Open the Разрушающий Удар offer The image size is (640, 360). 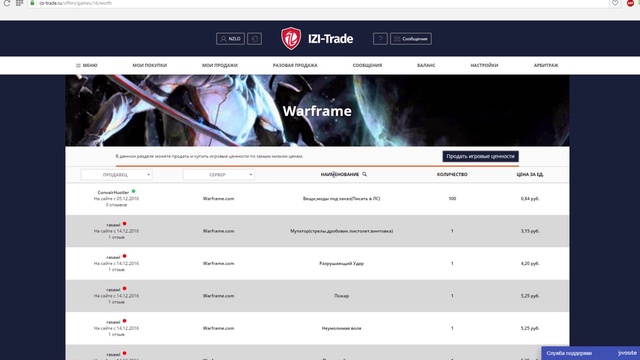click(x=341, y=263)
